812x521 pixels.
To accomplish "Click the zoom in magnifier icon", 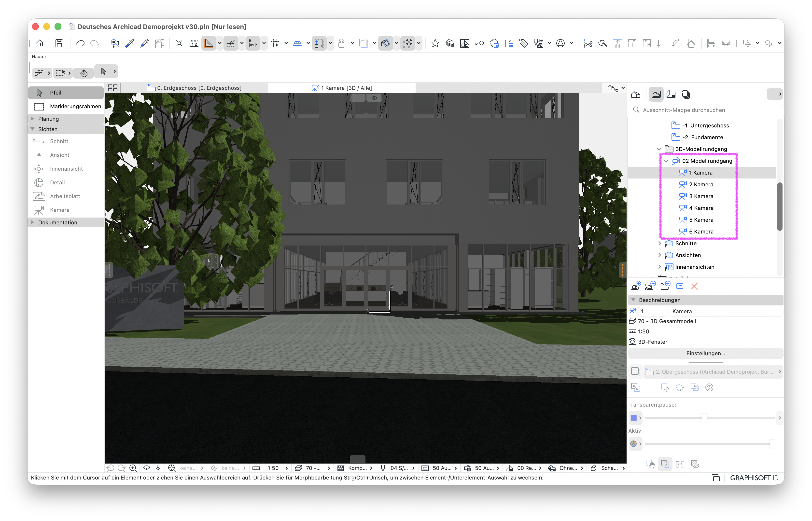I will [x=133, y=468].
